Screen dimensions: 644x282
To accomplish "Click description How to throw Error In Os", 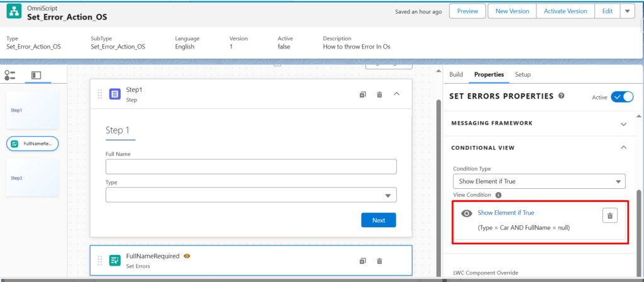I will [x=357, y=47].
